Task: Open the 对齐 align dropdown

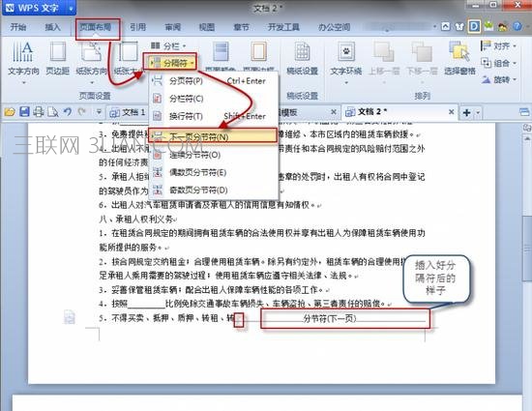Action: click(x=498, y=46)
